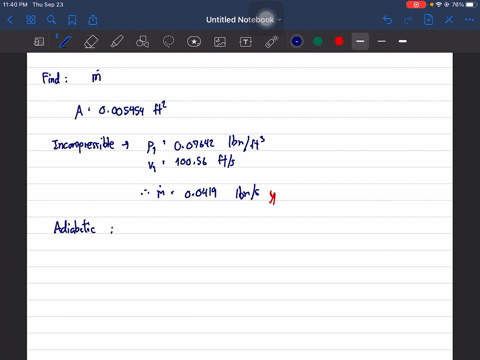The height and width of the screenshot is (360, 480).
Task: Tap the handwritten 'Find :' label
Action: pos(55,78)
